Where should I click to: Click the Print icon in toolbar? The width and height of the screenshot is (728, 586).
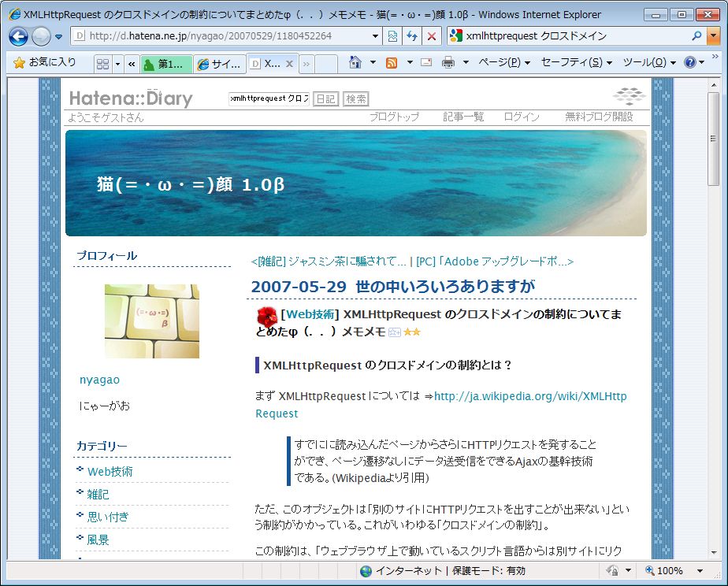coord(448,63)
